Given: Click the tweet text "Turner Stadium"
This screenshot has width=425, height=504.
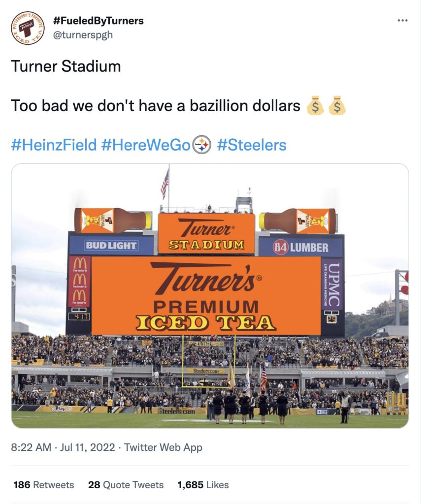Looking at the screenshot, I should pyautogui.click(x=65, y=66).
